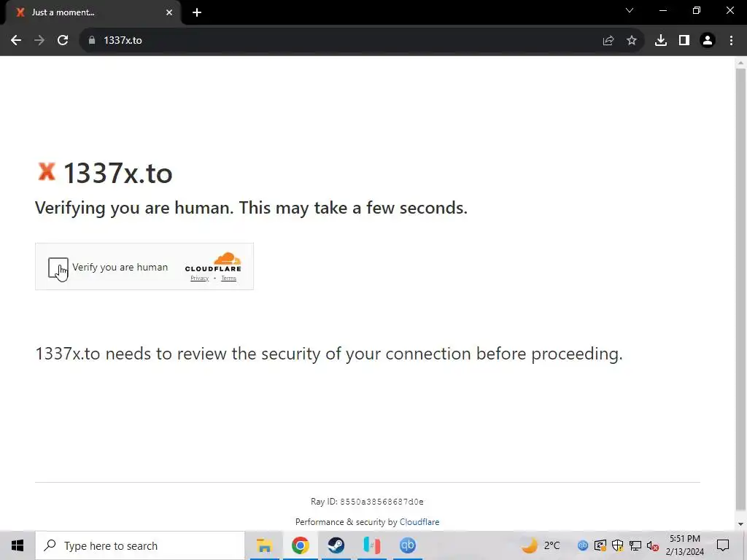Share this page using the share icon
Screen dimensions: 747x560
tap(608, 41)
